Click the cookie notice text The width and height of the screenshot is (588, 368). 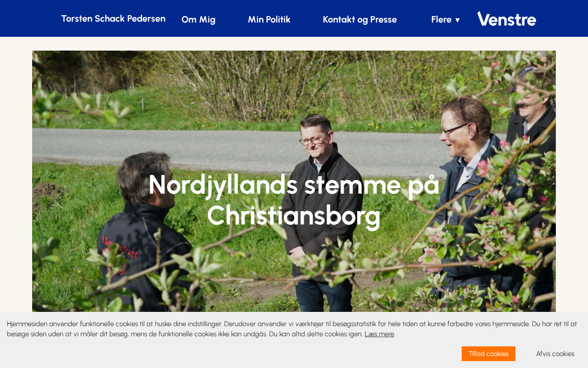click(292, 329)
